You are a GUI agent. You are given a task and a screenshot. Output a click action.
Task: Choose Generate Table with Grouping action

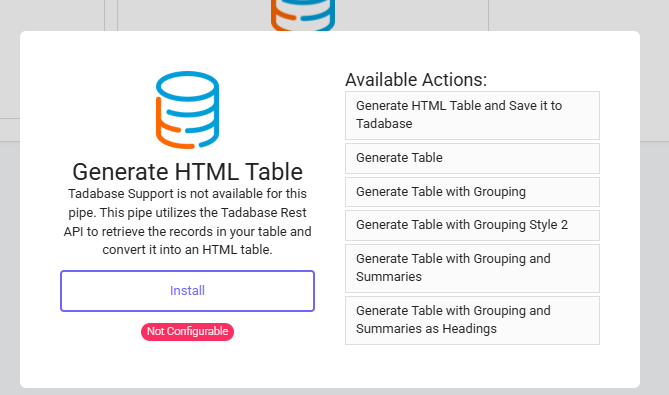tap(472, 192)
